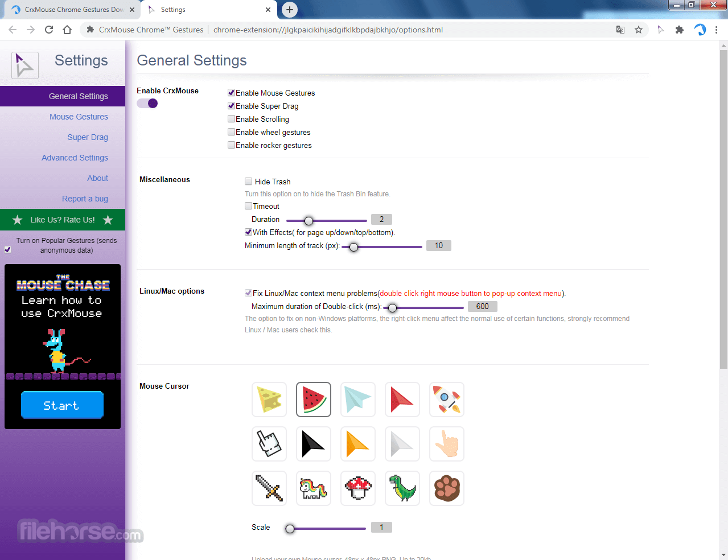Click the Duration slider handle
This screenshot has width=728, height=560.
point(309,221)
